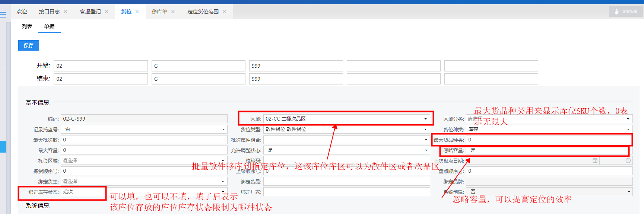Expand the 系统创建 dropdown
The image size is (644, 214).
628,192
